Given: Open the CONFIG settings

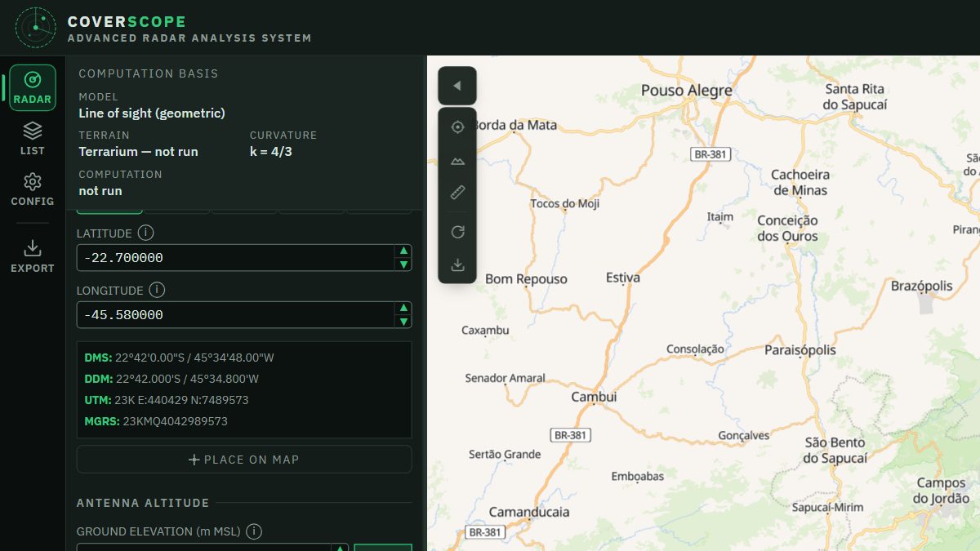Looking at the screenshot, I should [x=33, y=189].
